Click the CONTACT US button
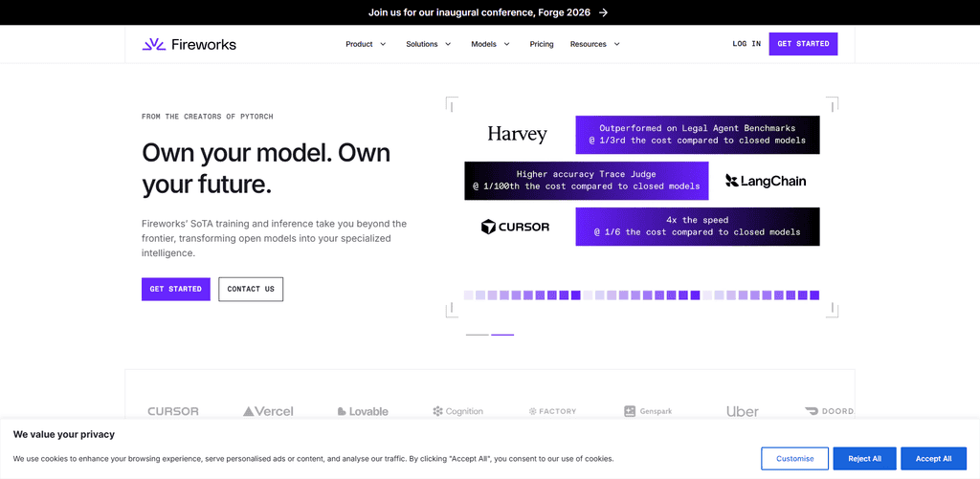This screenshot has height=479, width=980. coord(251,289)
